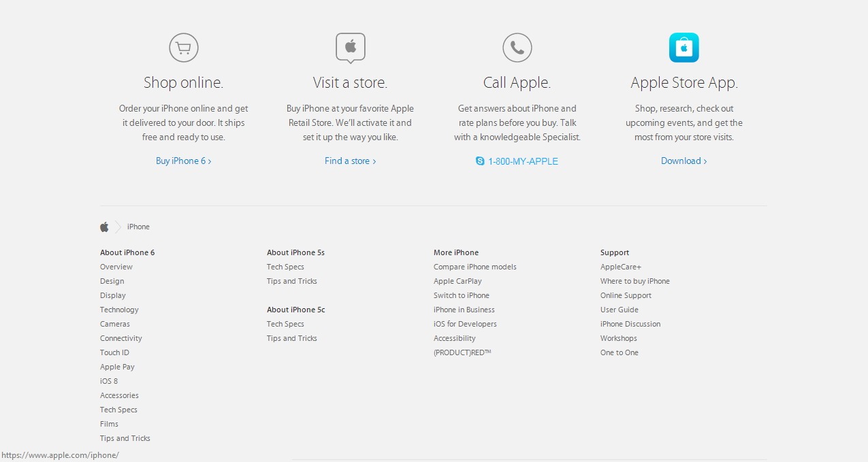Follow the Switch to iPhone link

(x=462, y=295)
